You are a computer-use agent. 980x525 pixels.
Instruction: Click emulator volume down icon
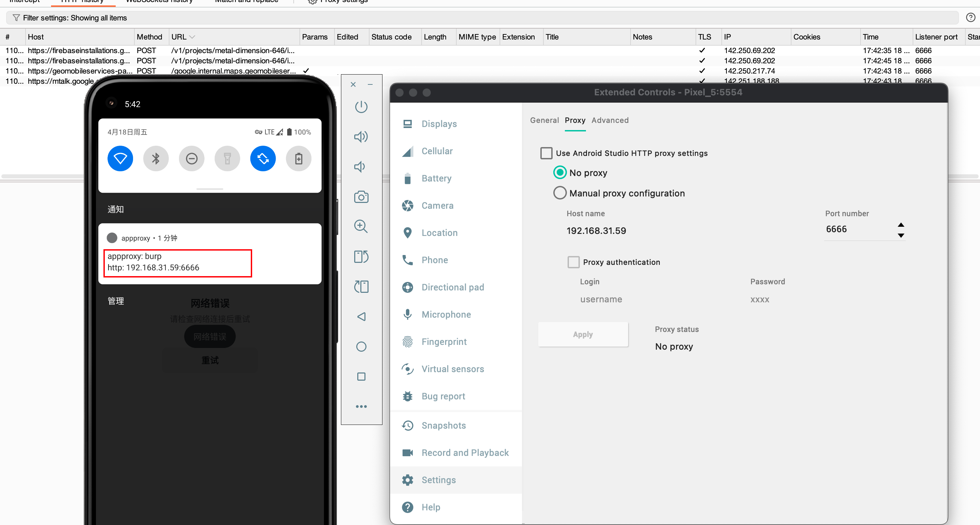click(360, 167)
